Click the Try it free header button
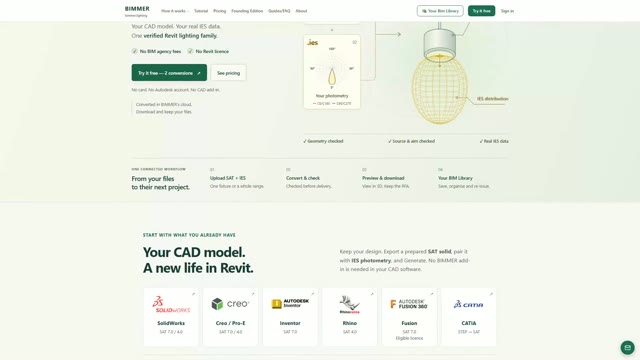Image resolution: width=640 pixels, height=360 pixels. 482,11
